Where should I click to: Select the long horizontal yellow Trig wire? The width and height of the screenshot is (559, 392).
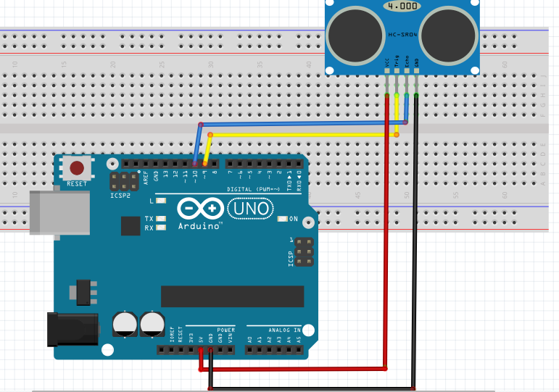(305, 135)
